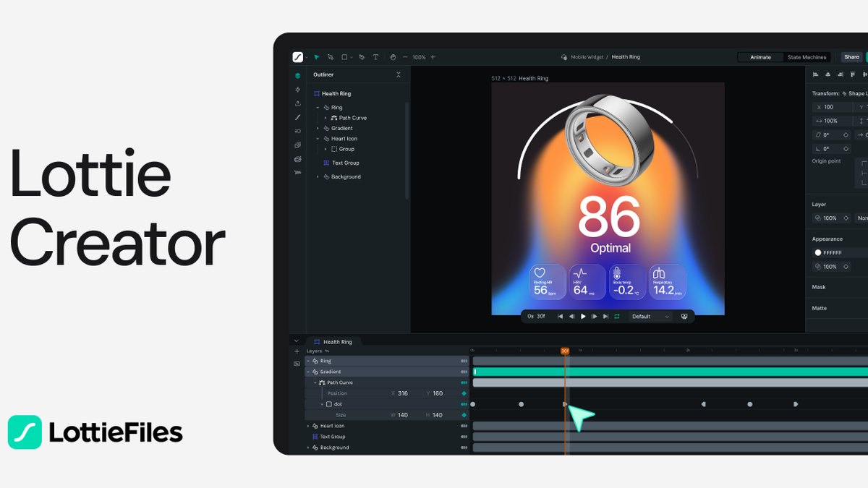This screenshot has height=488, width=868.
Task: Select the arrow Selection tool
Action: 317,57
